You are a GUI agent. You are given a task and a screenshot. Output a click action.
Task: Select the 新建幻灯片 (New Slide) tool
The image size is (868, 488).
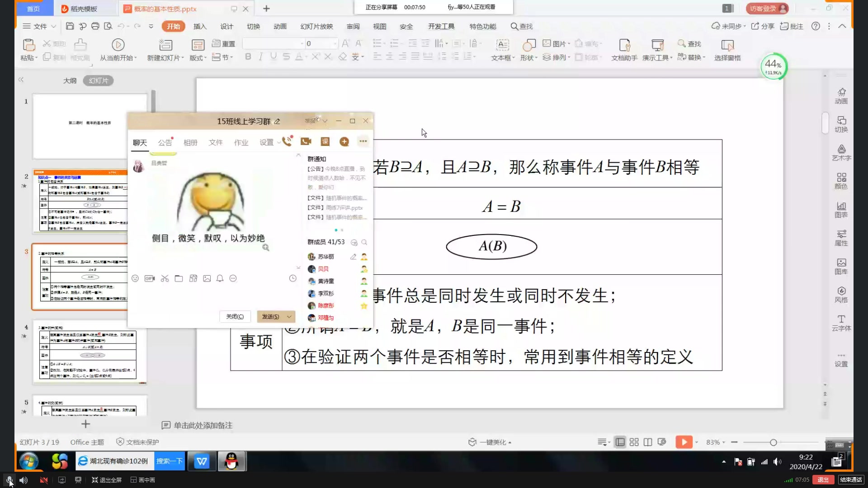click(165, 49)
